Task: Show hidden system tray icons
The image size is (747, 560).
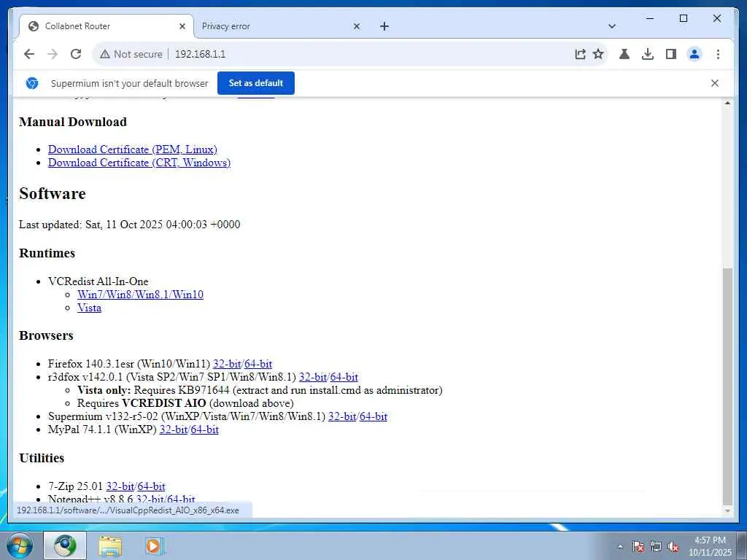Action: click(620, 547)
